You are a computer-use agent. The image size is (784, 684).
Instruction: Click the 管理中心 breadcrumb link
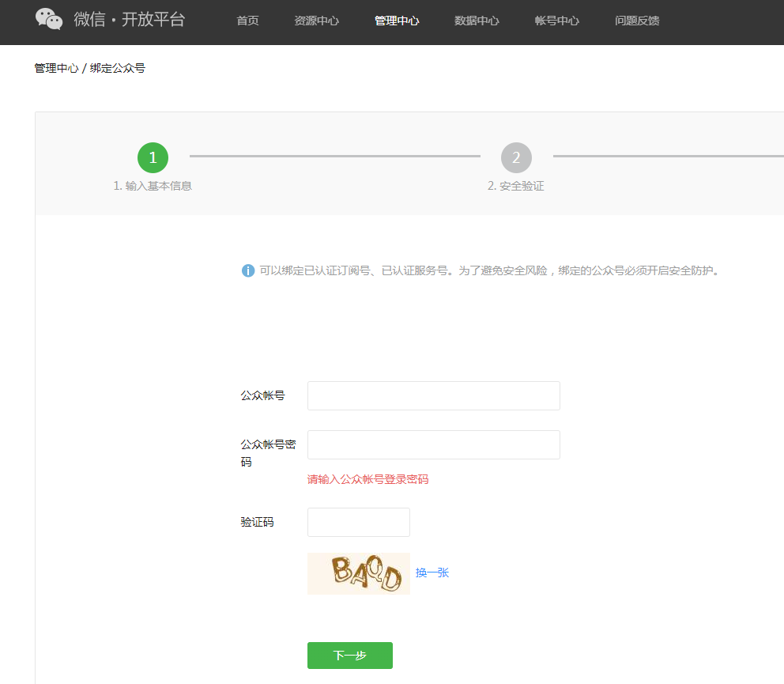[x=56, y=68]
